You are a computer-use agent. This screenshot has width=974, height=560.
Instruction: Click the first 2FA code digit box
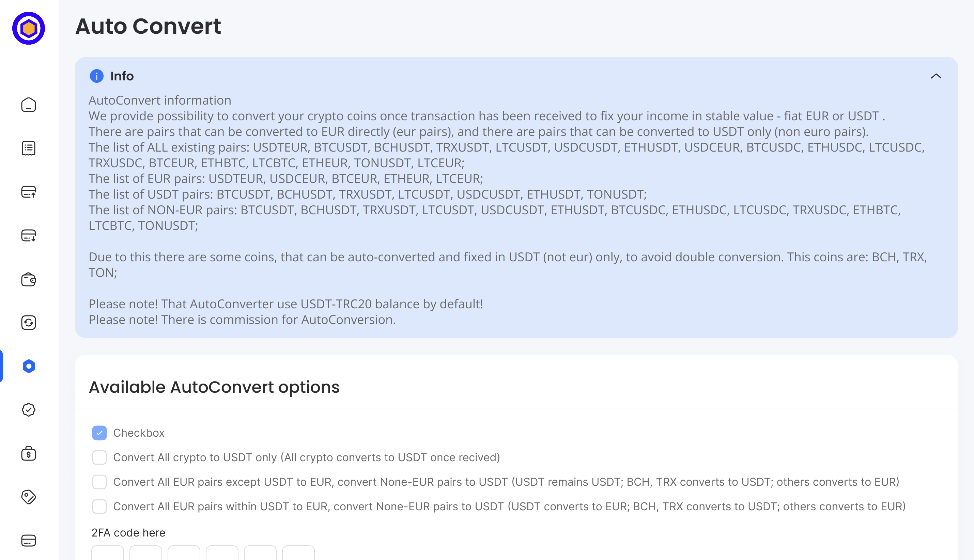[x=108, y=553]
